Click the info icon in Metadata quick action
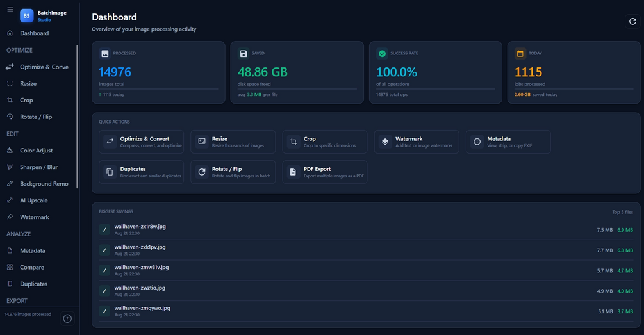 coord(477,142)
